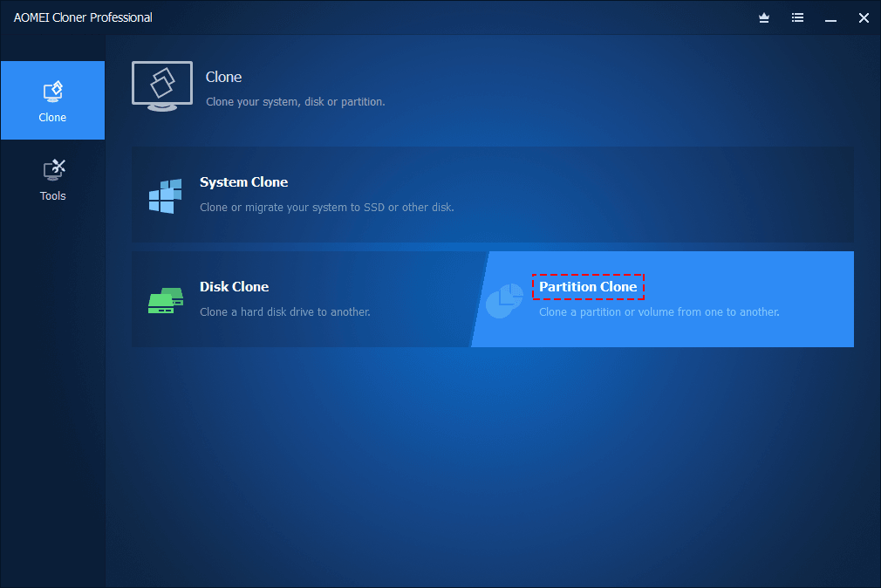Open the Clone sidebar tab
This screenshot has width=881, height=588.
[52, 100]
